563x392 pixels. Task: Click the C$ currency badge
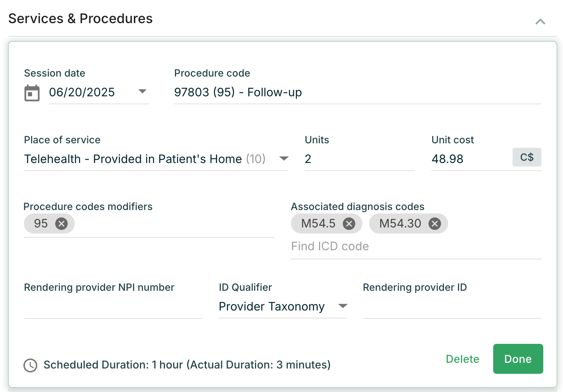(527, 157)
